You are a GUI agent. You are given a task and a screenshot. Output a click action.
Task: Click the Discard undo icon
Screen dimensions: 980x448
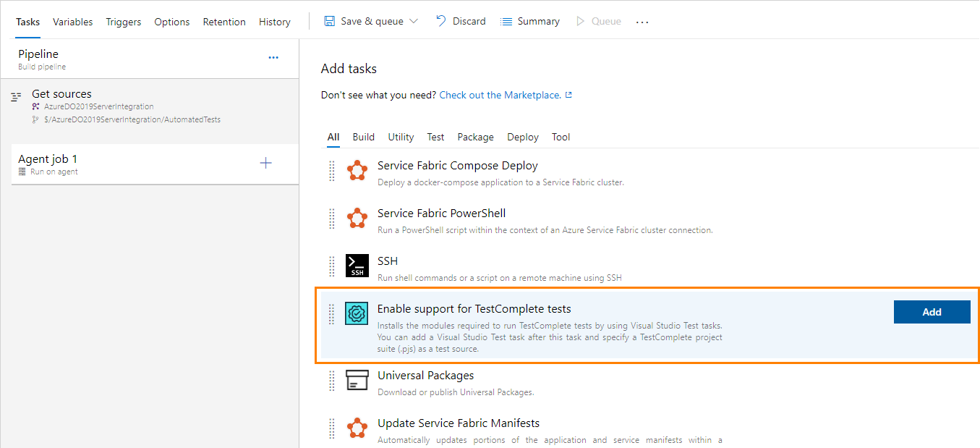(440, 20)
